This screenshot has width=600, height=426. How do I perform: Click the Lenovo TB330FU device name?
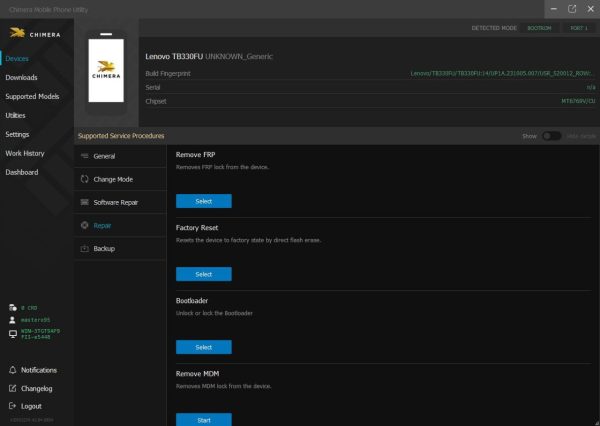pyautogui.click(x=174, y=56)
